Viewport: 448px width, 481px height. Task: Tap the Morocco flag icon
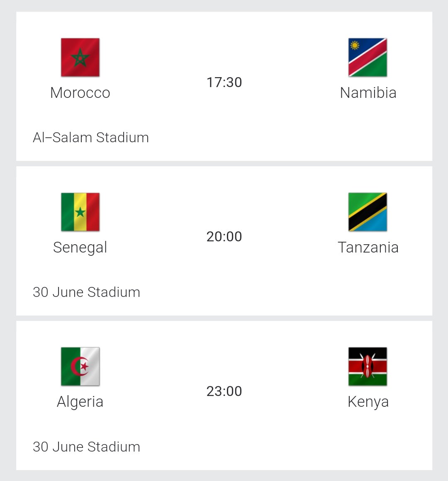click(80, 57)
